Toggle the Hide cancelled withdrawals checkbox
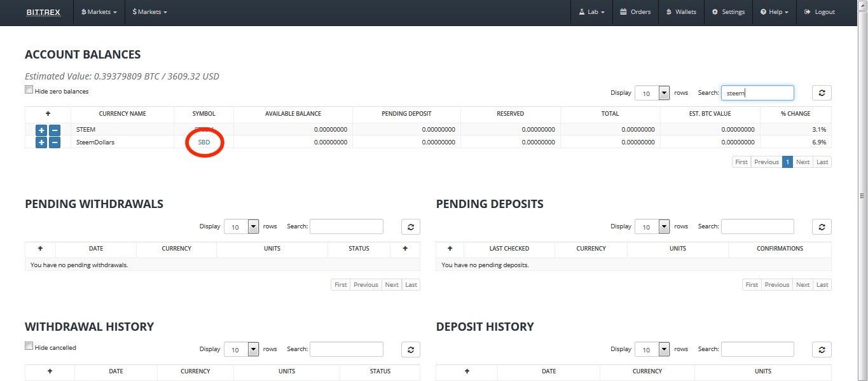The width and height of the screenshot is (868, 381). click(29, 346)
